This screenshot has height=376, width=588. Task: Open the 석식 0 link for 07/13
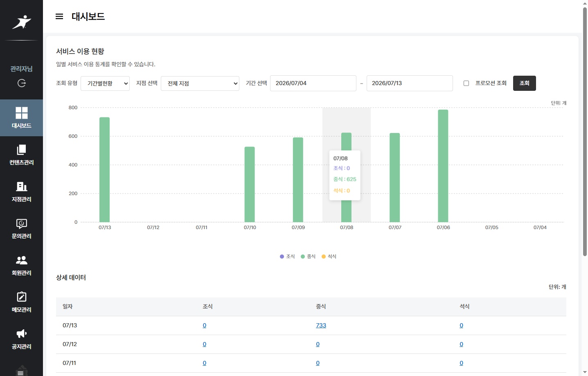pyautogui.click(x=462, y=325)
